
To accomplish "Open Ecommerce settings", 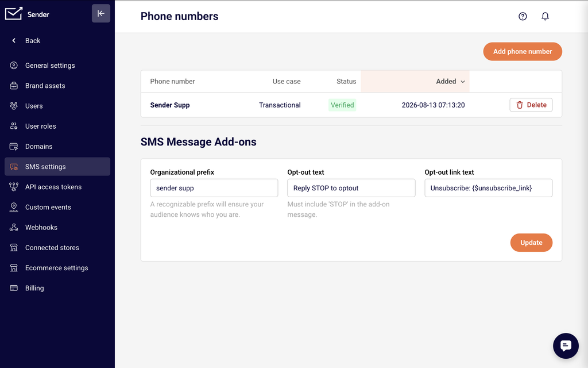I will [57, 268].
